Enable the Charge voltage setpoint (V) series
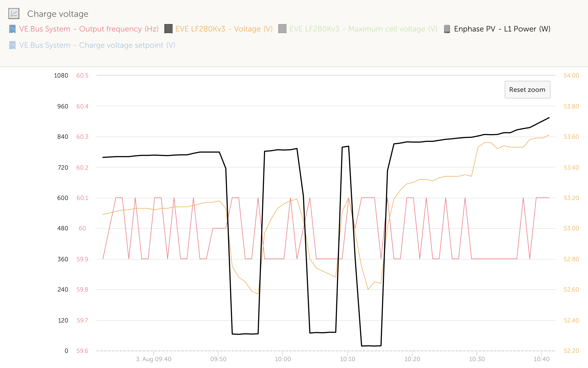 tap(97, 45)
